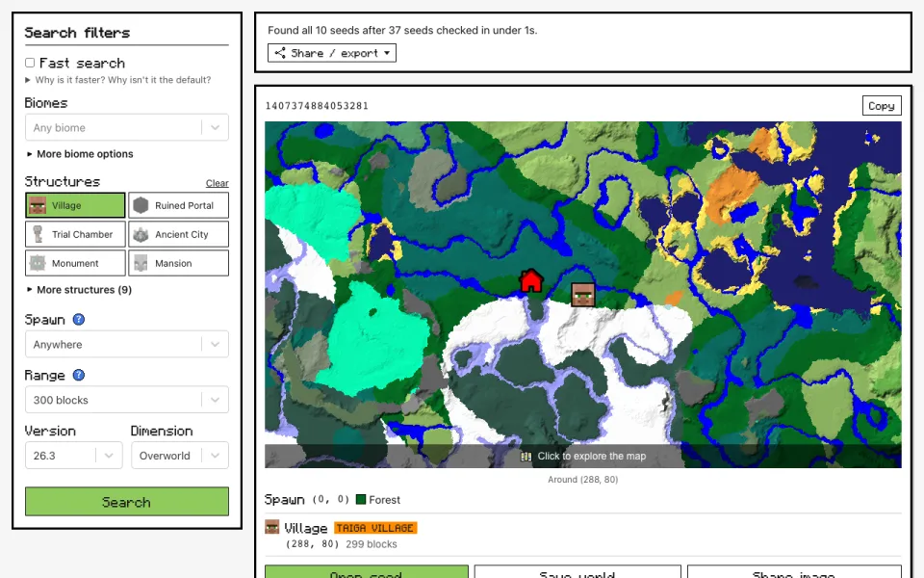Expand More biome options
Screen dimensions: 924x578
click(x=80, y=154)
